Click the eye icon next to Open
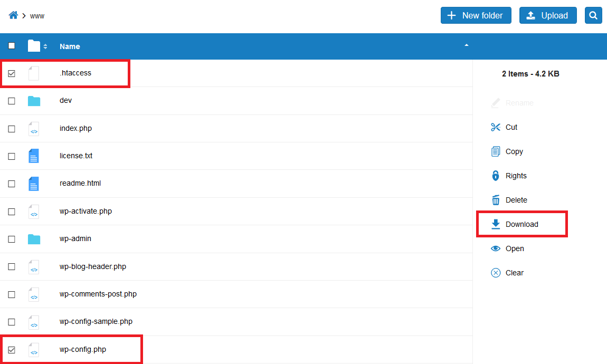The height and width of the screenshot is (364, 607). pyautogui.click(x=496, y=248)
